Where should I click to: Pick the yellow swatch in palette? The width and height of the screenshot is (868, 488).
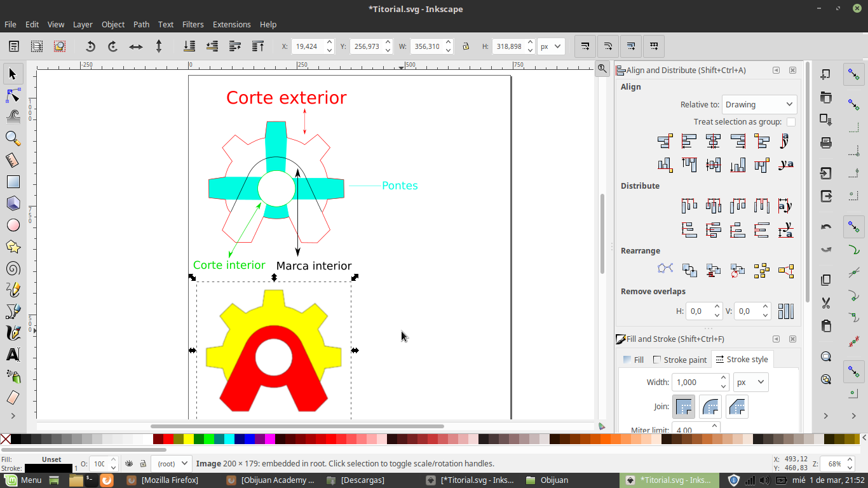(189, 439)
